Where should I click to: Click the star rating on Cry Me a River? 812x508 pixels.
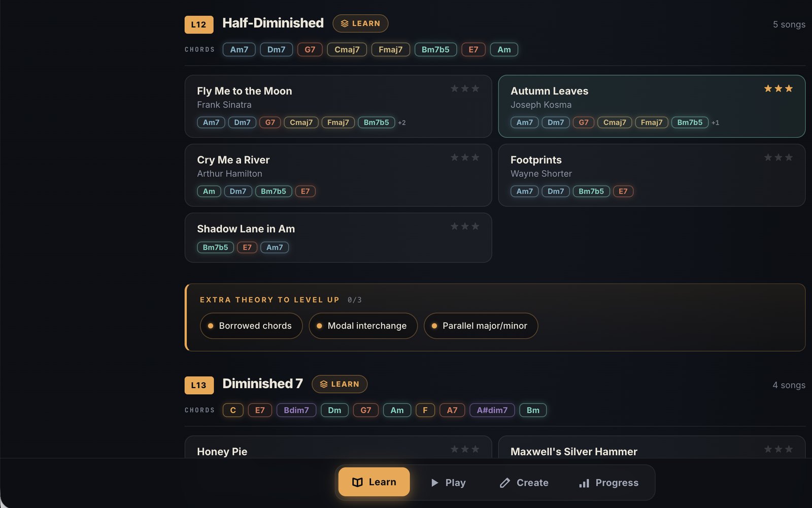[x=465, y=157]
